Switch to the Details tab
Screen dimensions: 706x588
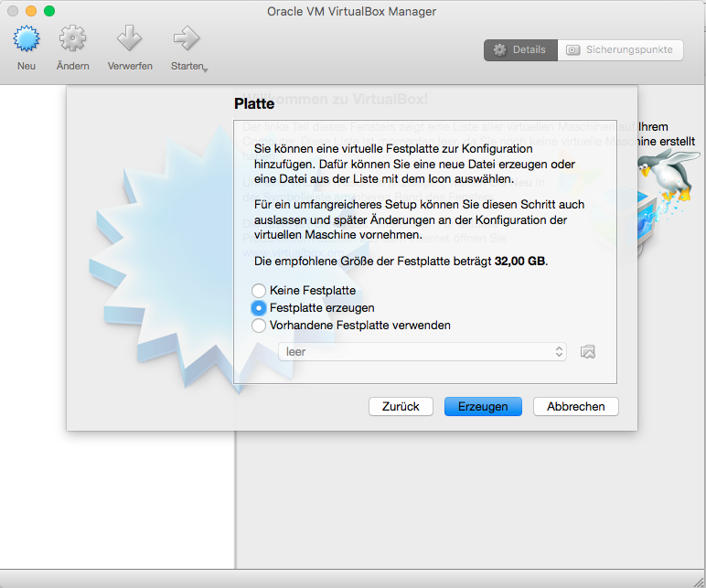520,50
